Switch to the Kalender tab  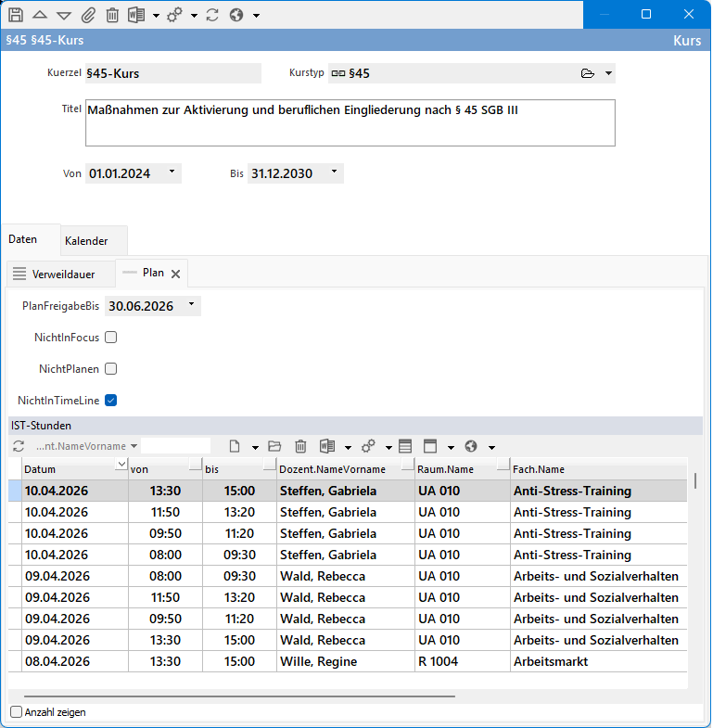click(86, 241)
